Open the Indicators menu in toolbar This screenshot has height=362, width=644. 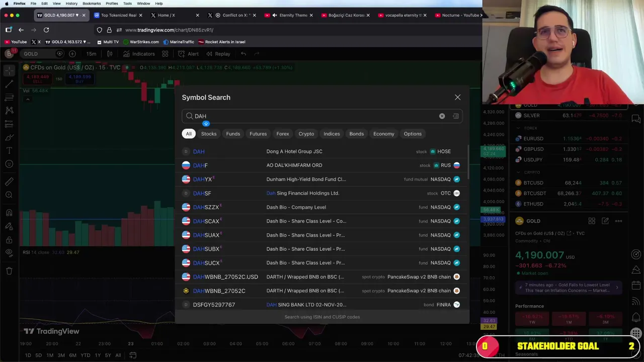[x=139, y=54]
